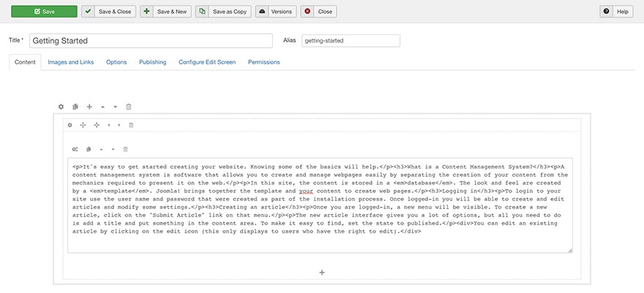Click the hollow four-point icon in the column toolbar
Viewport: 644px width, 293px height.
coord(97,125)
